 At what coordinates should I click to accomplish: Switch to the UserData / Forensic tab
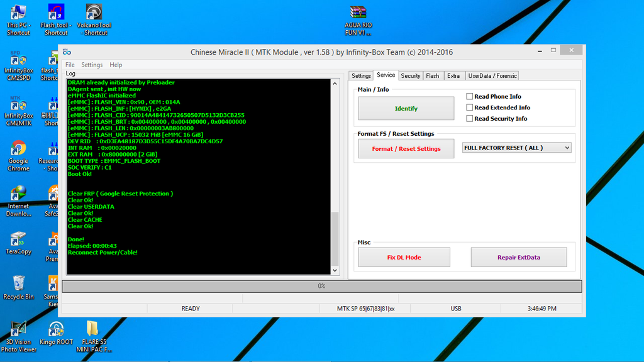click(492, 76)
